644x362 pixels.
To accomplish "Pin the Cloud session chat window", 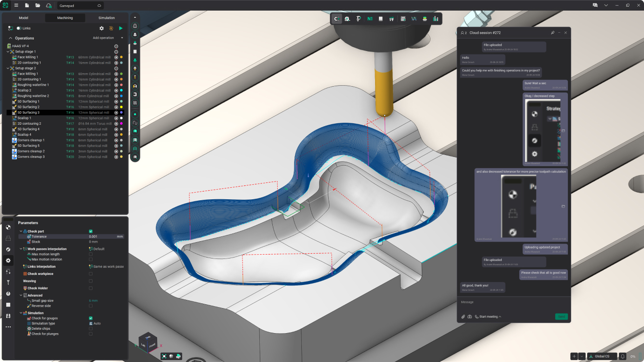I will click(x=552, y=33).
